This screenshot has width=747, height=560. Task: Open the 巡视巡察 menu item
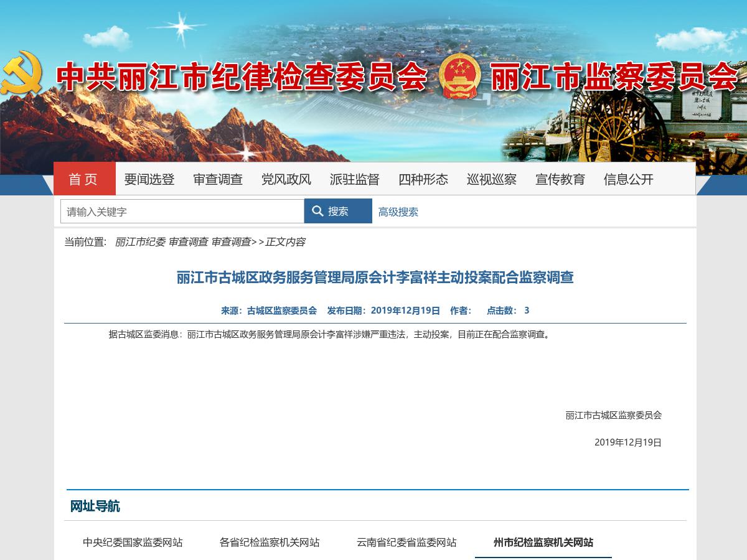[x=492, y=179]
